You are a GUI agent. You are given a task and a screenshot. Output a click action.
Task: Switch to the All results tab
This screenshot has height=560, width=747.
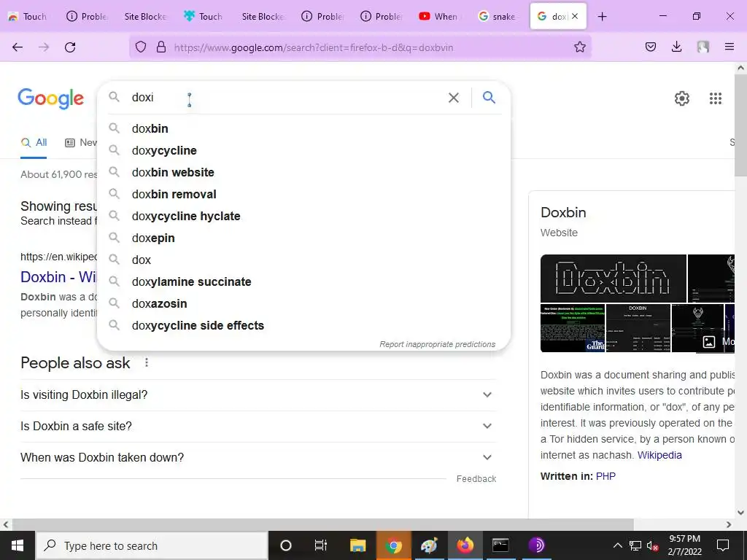[x=34, y=142]
